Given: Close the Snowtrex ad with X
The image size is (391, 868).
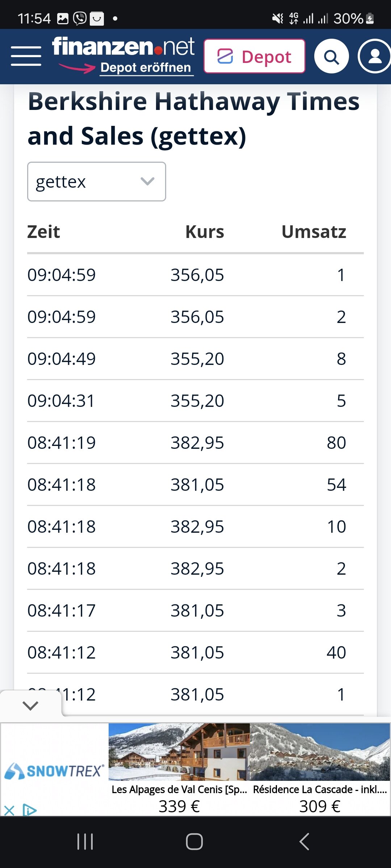Looking at the screenshot, I should pos(9,810).
